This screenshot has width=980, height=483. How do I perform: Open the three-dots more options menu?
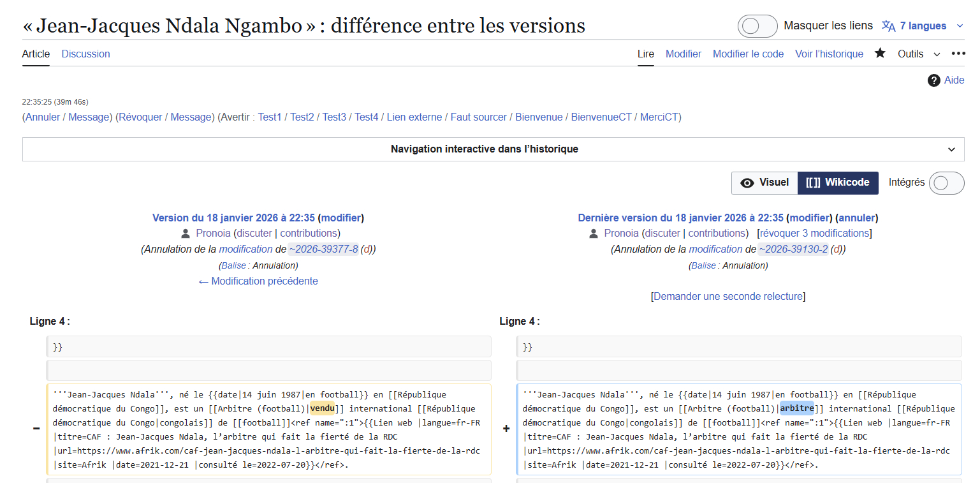coord(958,54)
